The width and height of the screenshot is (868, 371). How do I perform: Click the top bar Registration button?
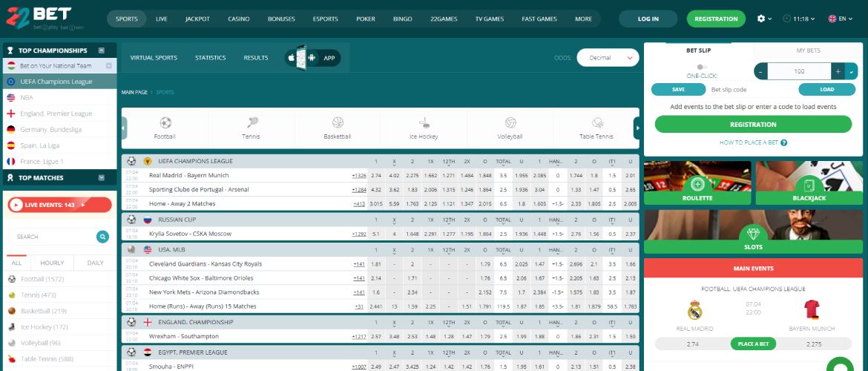tap(717, 19)
